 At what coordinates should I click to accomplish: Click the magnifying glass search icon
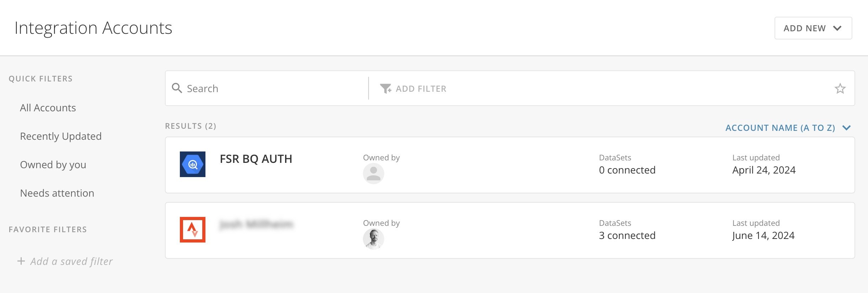(177, 88)
